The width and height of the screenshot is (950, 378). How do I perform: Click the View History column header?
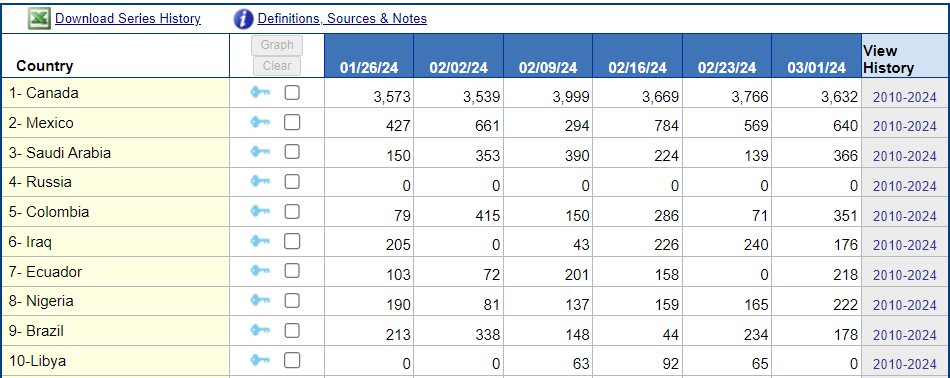(905, 56)
